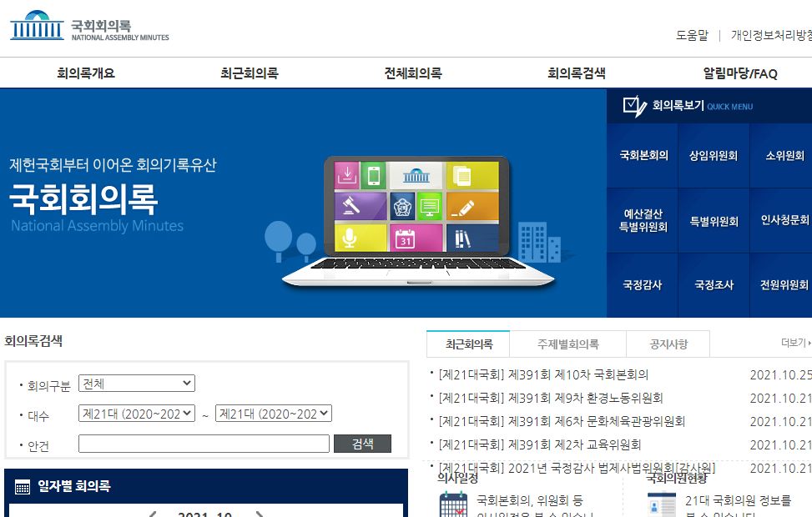Open the 알림마당/FAQ menu
The height and width of the screenshot is (517, 812).
[740, 73]
